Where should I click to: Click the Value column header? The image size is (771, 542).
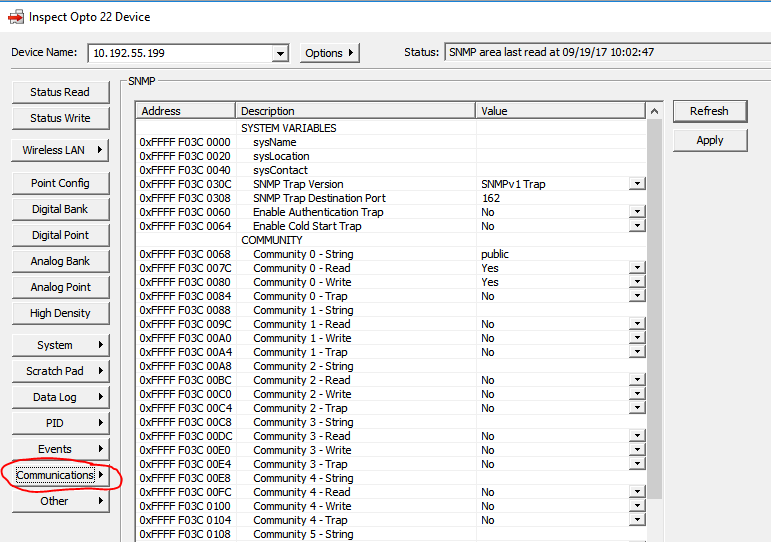click(x=561, y=111)
